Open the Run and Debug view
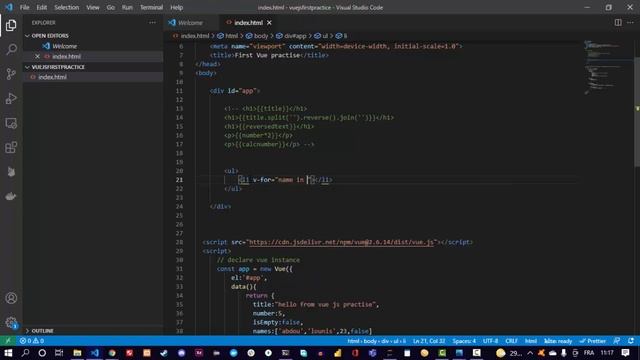The image size is (640, 360). (11, 98)
